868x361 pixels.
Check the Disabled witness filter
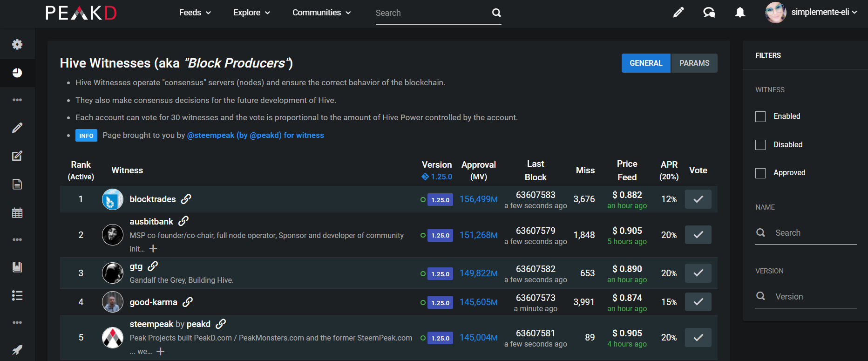point(760,145)
